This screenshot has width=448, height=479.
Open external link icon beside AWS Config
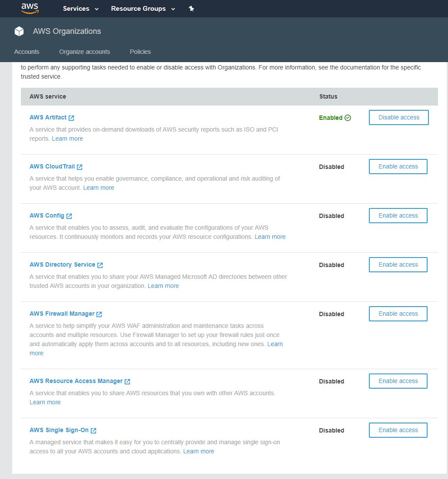point(69,216)
